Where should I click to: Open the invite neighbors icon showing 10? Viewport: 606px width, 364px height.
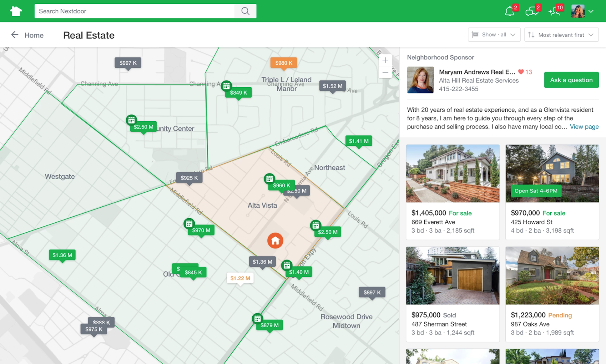click(554, 11)
